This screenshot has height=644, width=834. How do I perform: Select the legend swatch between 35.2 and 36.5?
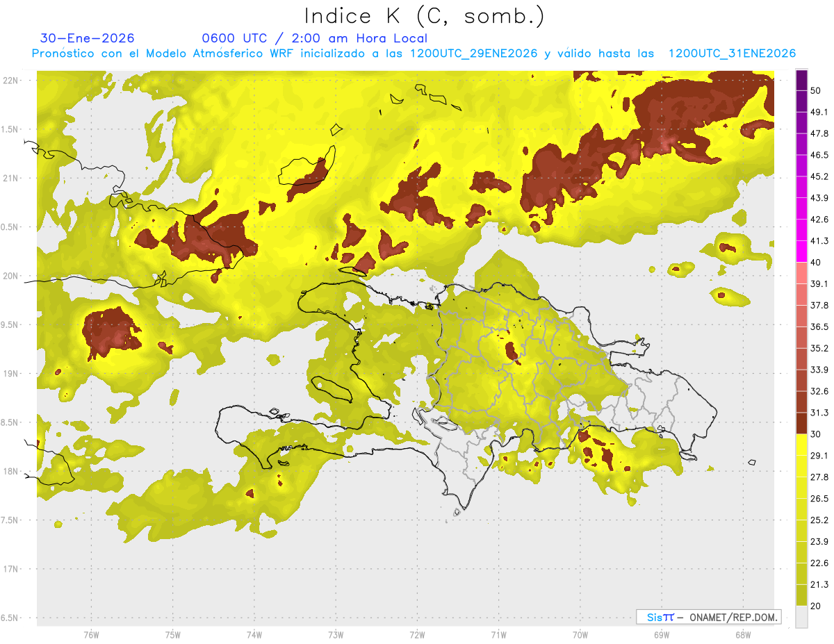click(x=801, y=338)
